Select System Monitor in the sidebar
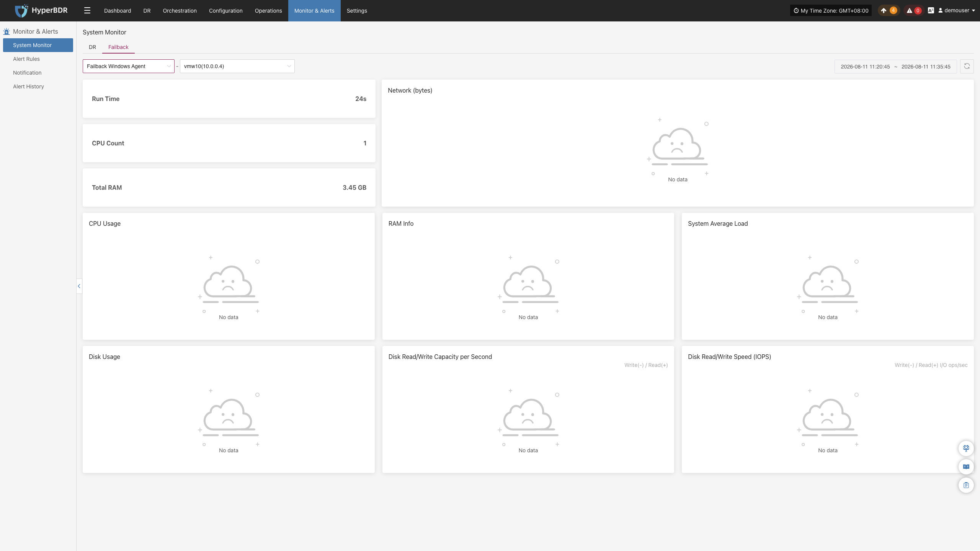 [x=38, y=45]
